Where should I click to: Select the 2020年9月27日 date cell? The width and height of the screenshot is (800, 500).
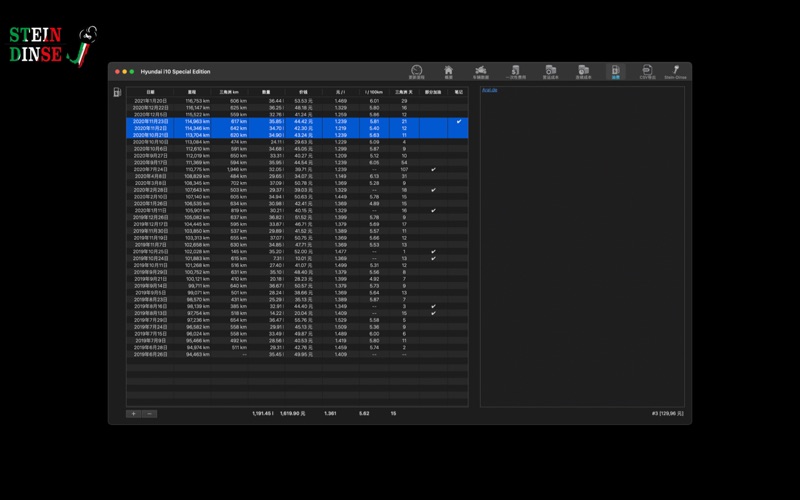click(151, 156)
